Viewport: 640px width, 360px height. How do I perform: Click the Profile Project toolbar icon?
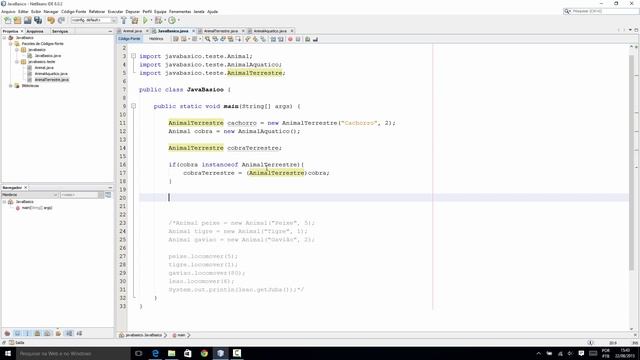(172, 20)
